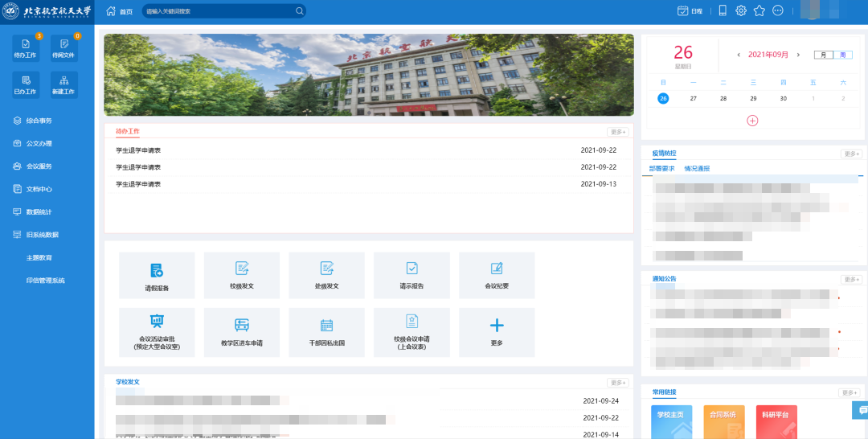This screenshot has height=439, width=868.
Task: Open 教学区进车申请 tile
Action: point(242,332)
